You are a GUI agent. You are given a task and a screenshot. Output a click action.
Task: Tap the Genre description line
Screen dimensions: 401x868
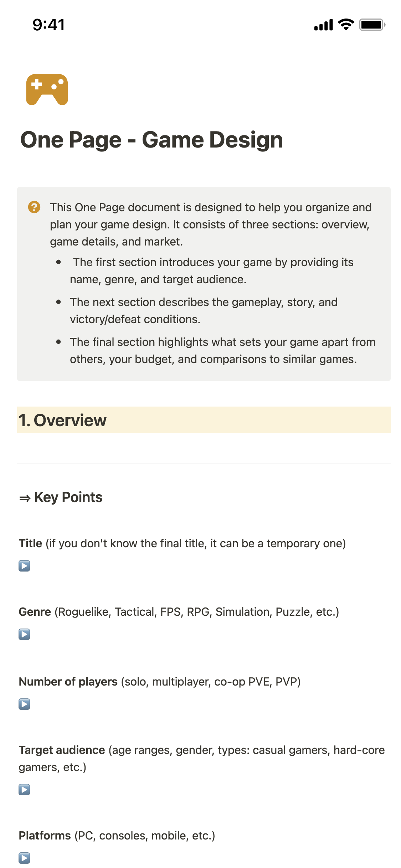(x=179, y=612)
